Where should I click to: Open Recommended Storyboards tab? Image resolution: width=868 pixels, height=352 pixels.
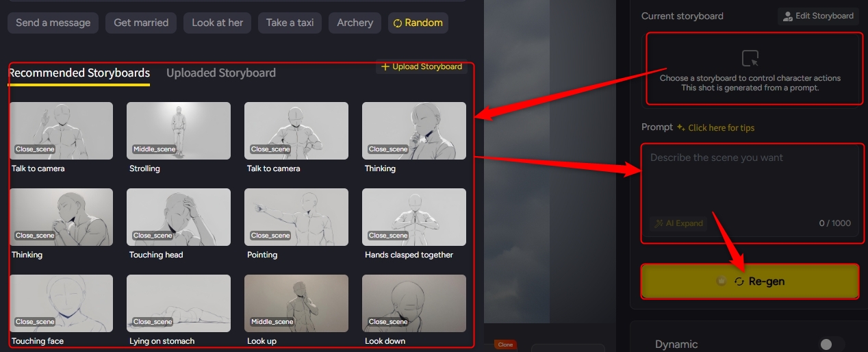coord(79,73)
